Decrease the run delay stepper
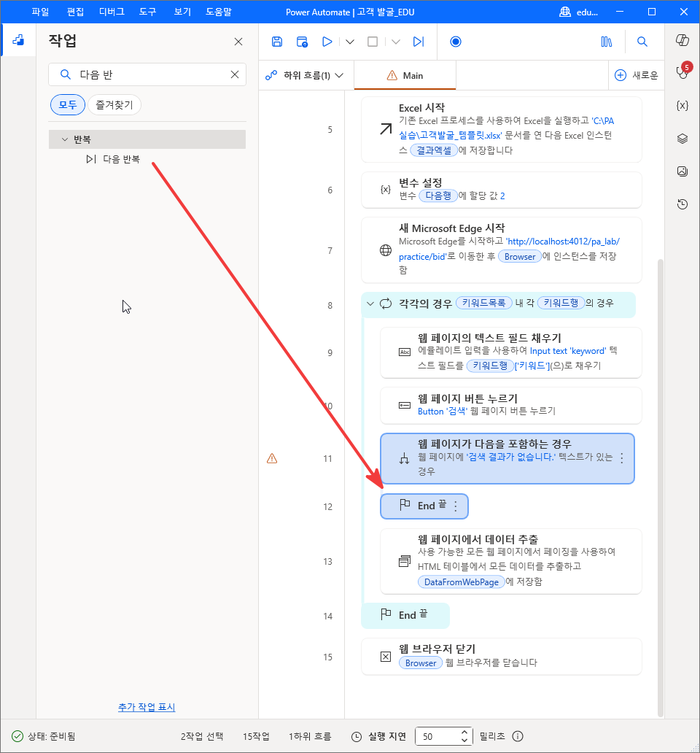This screenshot has height=753, width=700. 464,740
